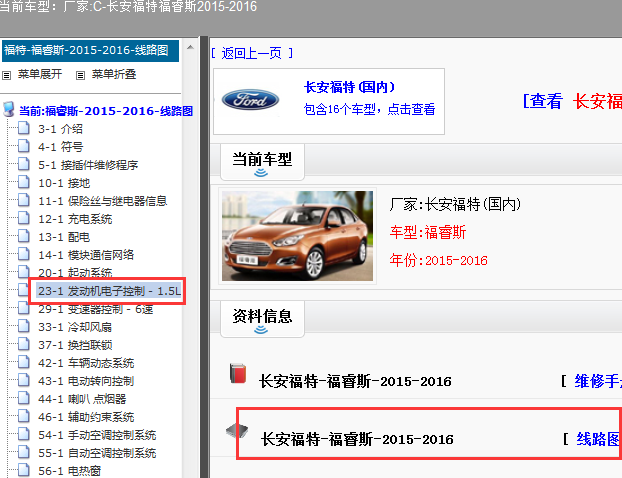The height and width of the screenshot is (478, 622).
Task: Open 3-1 介绍 tree item
Action: 60,129
